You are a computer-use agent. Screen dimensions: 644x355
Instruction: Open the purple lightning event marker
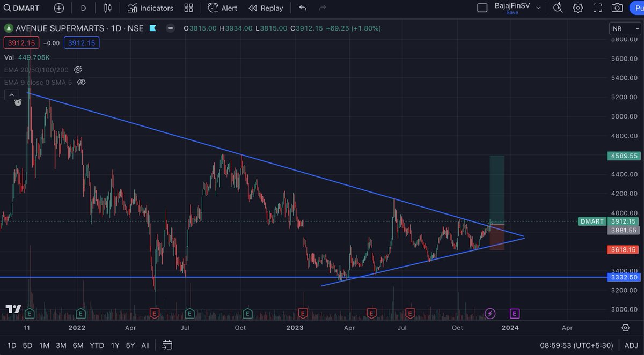click(x=490, y=313)
